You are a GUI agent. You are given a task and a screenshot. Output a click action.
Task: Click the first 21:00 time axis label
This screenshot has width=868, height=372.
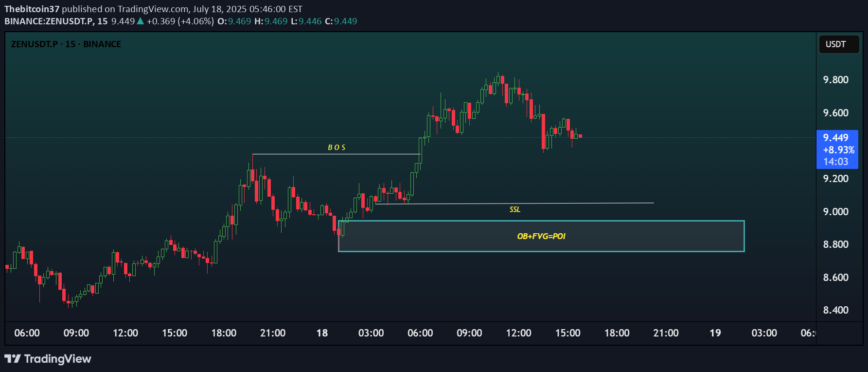tap(273, 333)
